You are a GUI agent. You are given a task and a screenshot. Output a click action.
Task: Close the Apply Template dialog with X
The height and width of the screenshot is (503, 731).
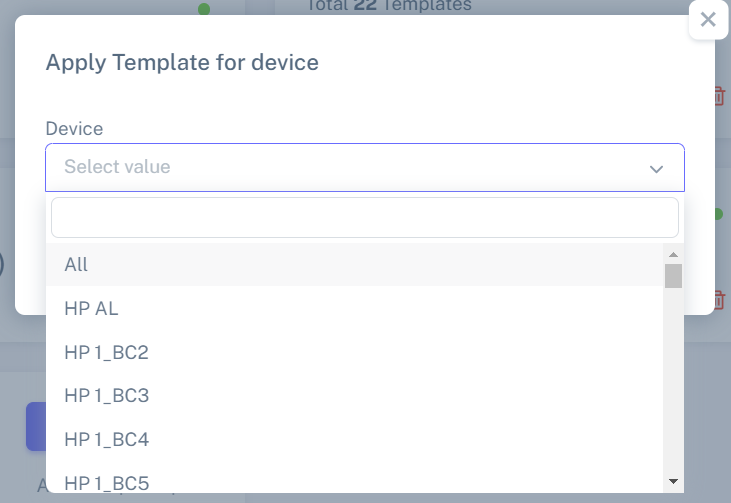point(708,20)
